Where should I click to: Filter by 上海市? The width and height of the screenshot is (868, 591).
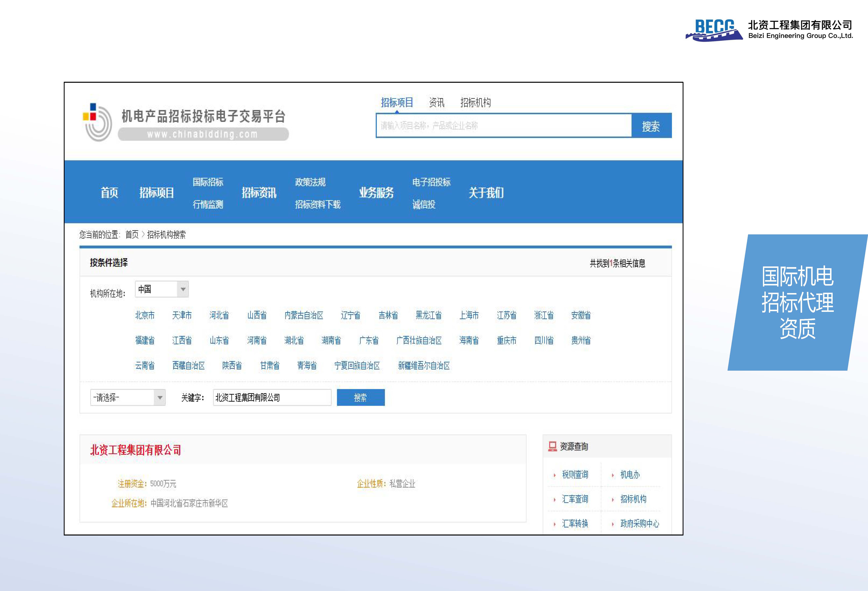(x=469, y=315)
